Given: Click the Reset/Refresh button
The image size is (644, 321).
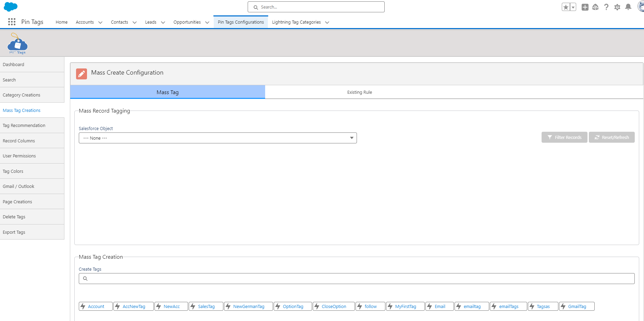Looking at the screenshot, I should point(612,137).
